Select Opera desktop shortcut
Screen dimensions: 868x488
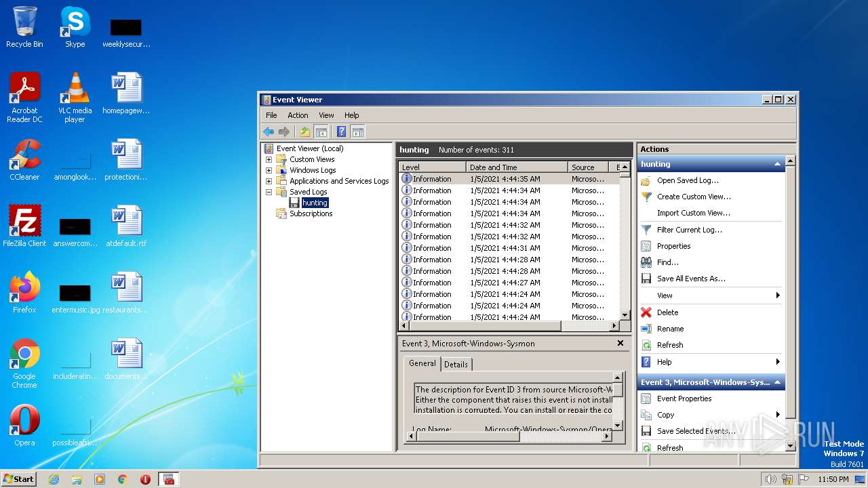(x=24, y=426)
